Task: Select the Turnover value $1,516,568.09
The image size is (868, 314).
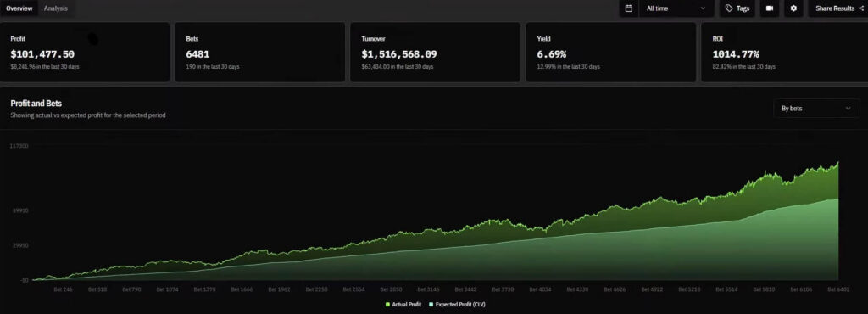Action: (x=399, y=54)
